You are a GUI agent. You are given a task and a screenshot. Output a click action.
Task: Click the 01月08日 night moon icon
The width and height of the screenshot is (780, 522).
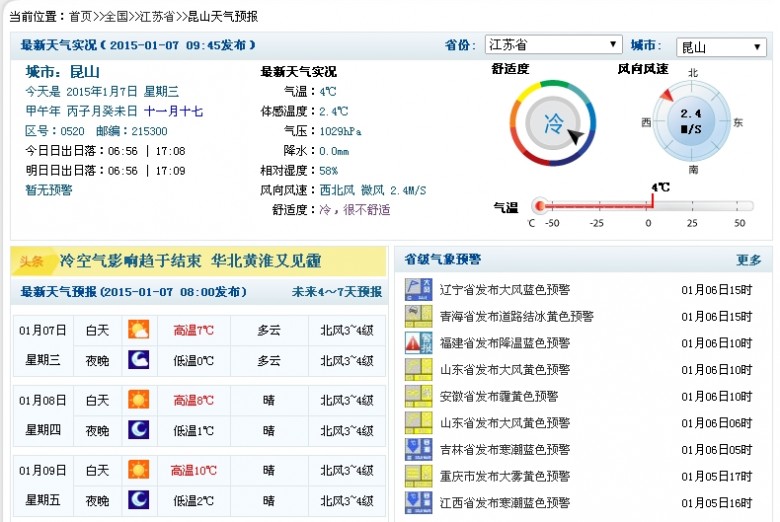138,429
